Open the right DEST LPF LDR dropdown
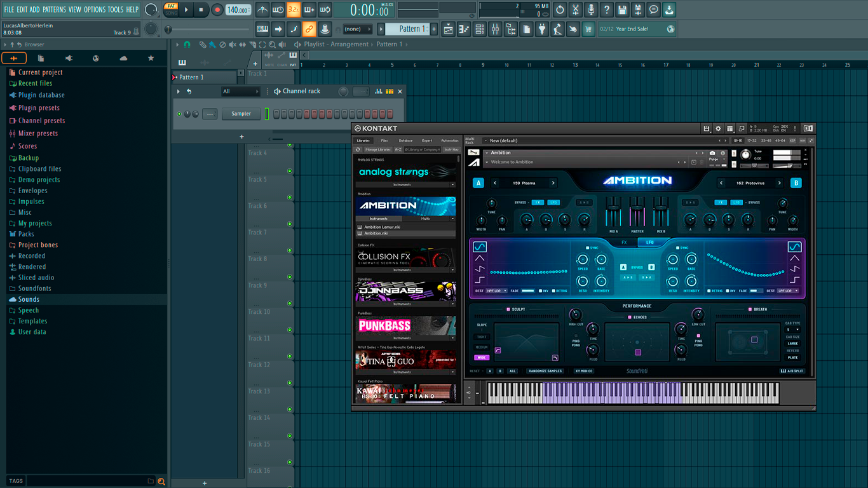 click(788, 290)
